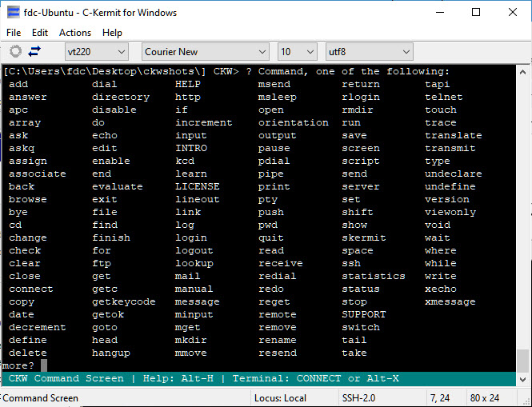Click the 'http' command text
The height and width of the screenshot is (407, 532).
pyautogui.click(x=188, y=98)
